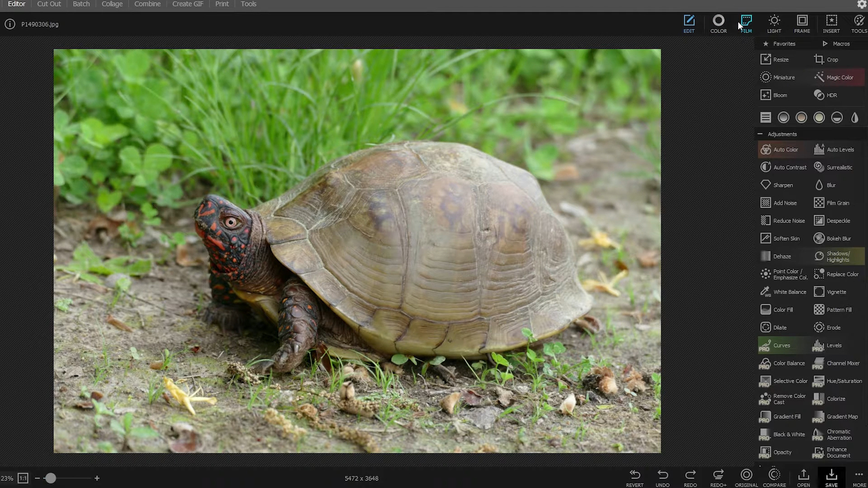The height and width of the screenshot is (488, 868).
Task: Open Reduce Noise
Action: tap(784, 221)
